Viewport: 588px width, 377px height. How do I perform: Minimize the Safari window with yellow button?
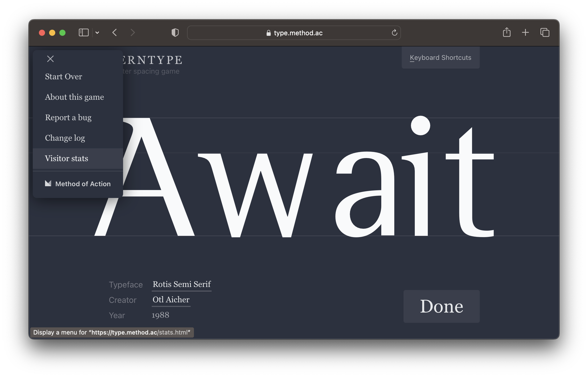click(x=52, y=33)
